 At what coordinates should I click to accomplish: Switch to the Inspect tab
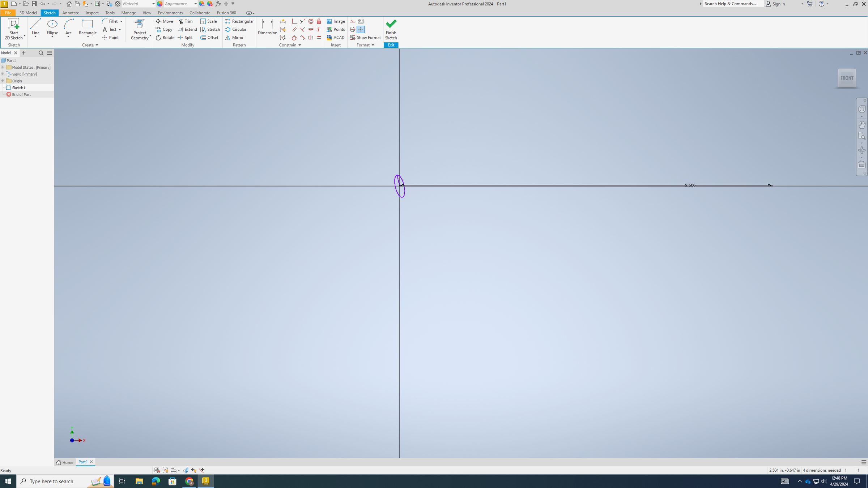pyautogui.click(x=92, y=13)
